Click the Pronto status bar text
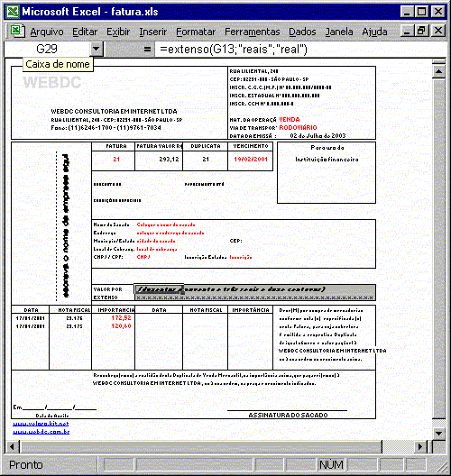Viewport: 451px width, 476px height. click(26, 465)
